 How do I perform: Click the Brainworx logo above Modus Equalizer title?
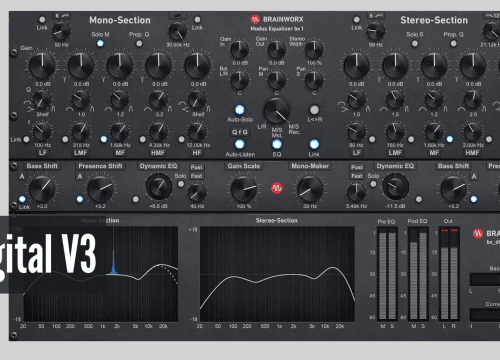[255, 19]
